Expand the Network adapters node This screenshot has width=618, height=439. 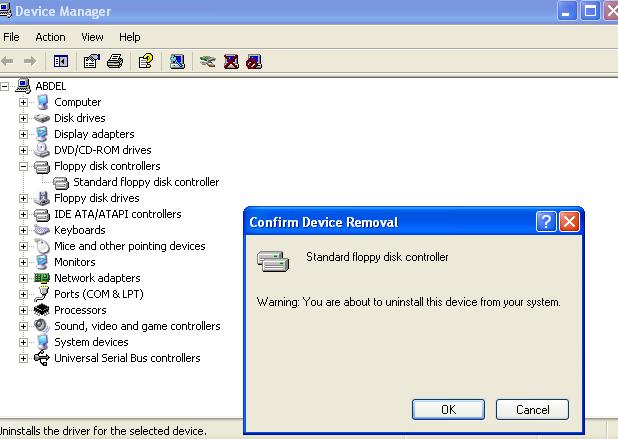pos(23,278)
